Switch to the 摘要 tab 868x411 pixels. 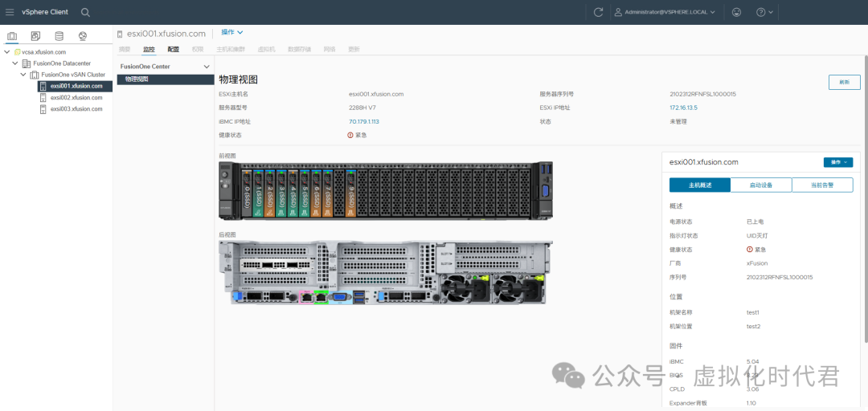pyautogui.click(x=124, y=49)
